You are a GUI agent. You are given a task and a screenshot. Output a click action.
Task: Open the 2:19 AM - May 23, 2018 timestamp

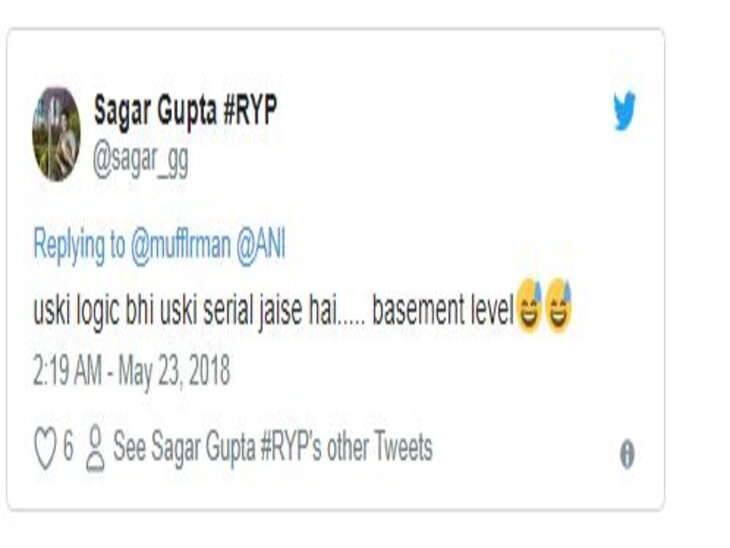132,371
